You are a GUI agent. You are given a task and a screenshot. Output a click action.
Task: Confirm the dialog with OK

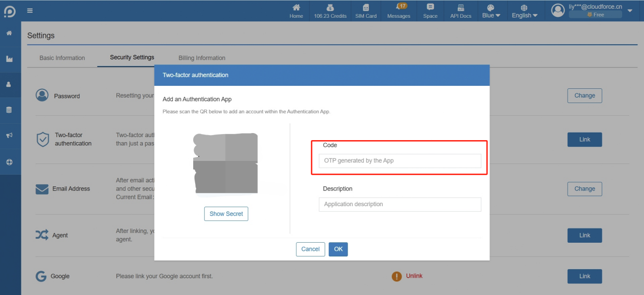[x=338, y=249]
